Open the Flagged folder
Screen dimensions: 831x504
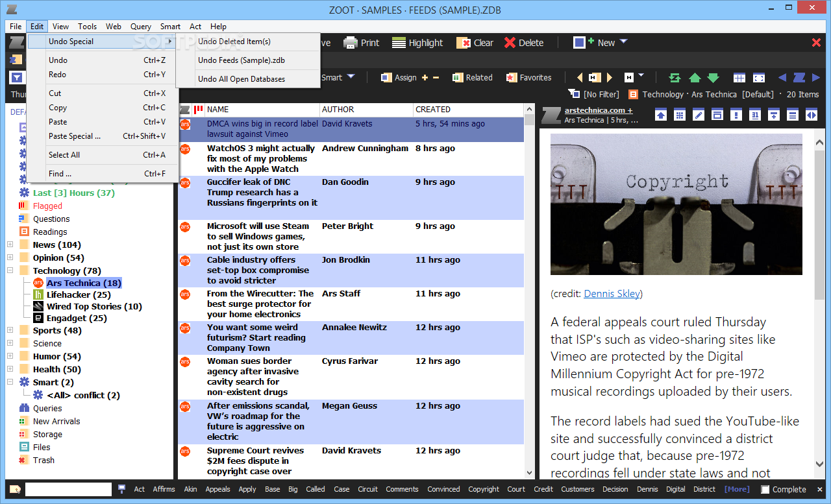coord(47,206)
